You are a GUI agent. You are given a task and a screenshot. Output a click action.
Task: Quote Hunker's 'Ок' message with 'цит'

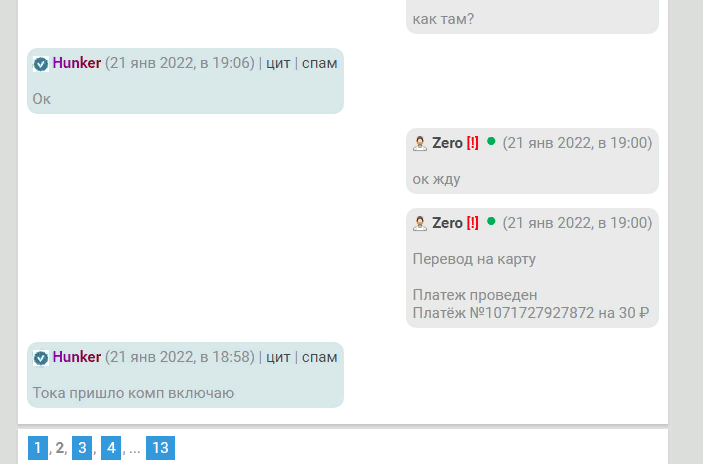pos(278,64)
